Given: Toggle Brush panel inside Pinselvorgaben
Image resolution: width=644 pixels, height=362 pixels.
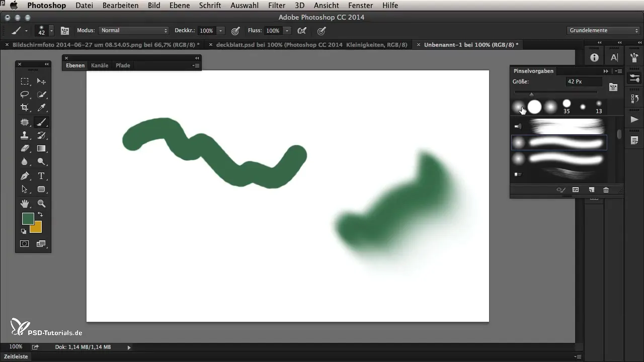Looking at the screenshot, I should pos(613,87).
